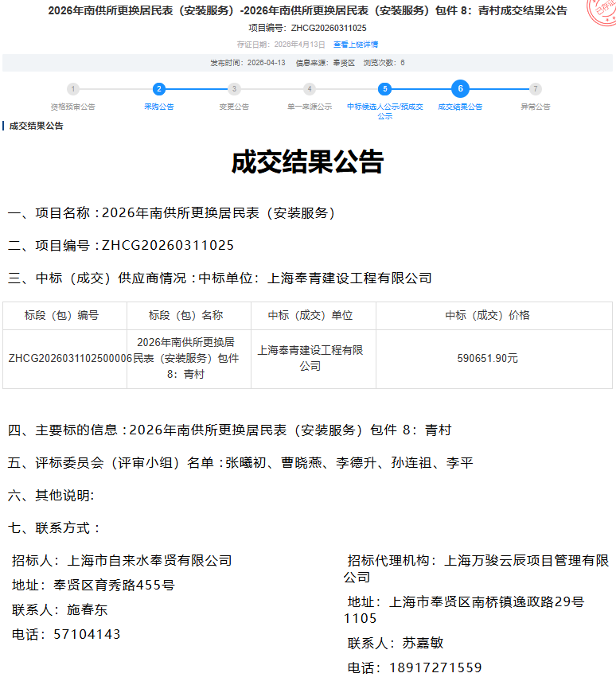Screen dimensions: 616x681
Task: Click the 变更公告 step label
Action: pos(234,107)
